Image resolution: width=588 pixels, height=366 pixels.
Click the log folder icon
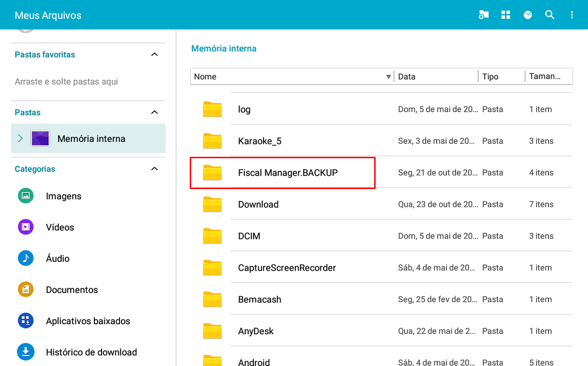tap(212, 109)
